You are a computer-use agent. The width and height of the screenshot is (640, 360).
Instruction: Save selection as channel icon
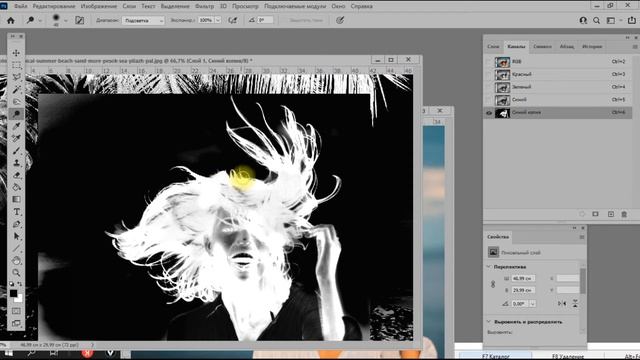tap(596, 214)
